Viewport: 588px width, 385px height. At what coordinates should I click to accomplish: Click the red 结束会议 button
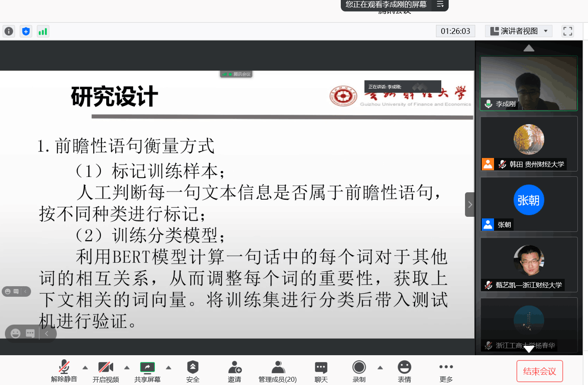pos(539,371)
